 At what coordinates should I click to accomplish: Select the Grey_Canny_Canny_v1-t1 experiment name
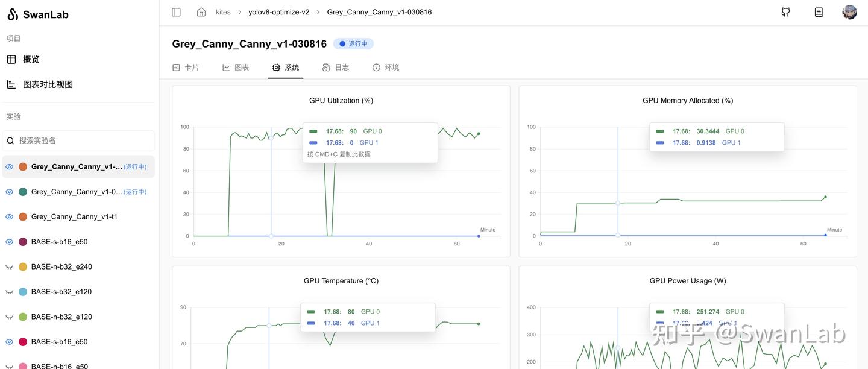coord(74,217)
